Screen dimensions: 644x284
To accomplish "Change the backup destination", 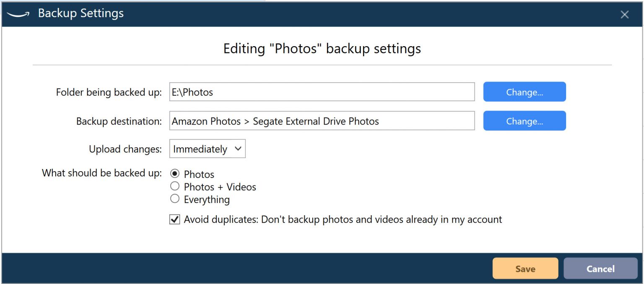I will tap(524, 121).
